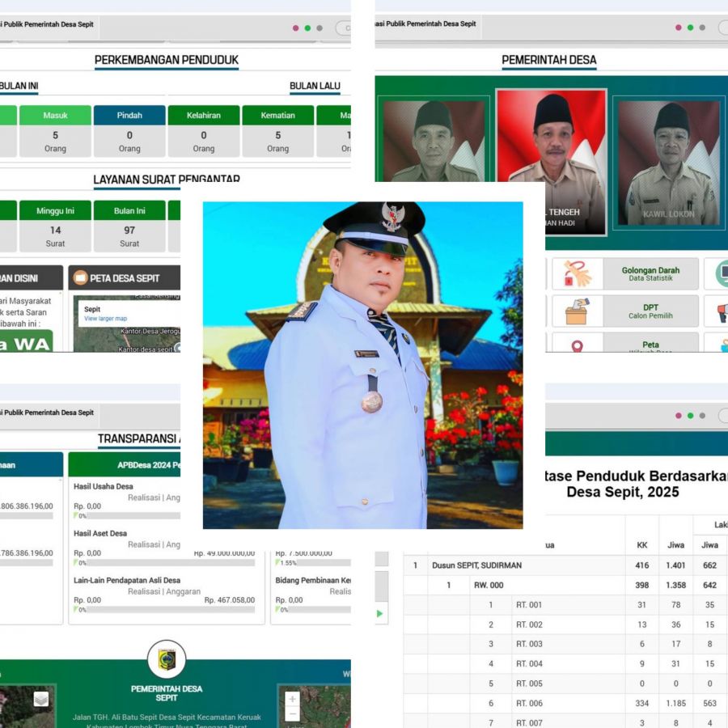This screenshot has width=728, height=728.
Task: Click the Rp. 467.058,00 anggaran value
Action: (x=230, y=600)
